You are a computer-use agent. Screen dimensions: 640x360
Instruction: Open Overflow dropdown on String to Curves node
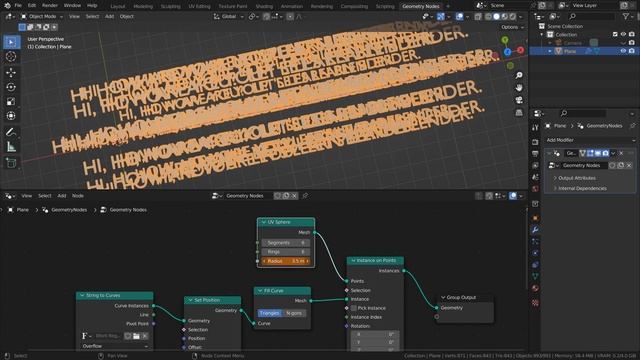tap(115, 346)
